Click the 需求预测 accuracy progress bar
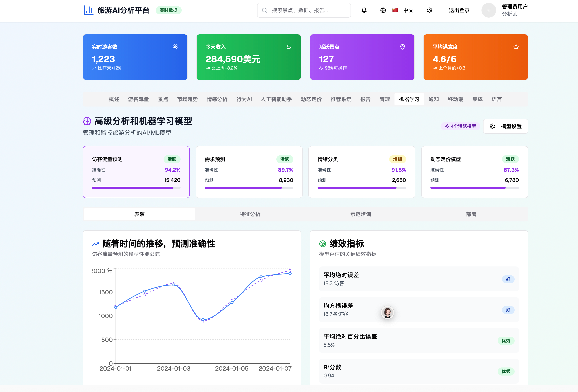Viewport: 578px width, 392px height. [249, 188]
